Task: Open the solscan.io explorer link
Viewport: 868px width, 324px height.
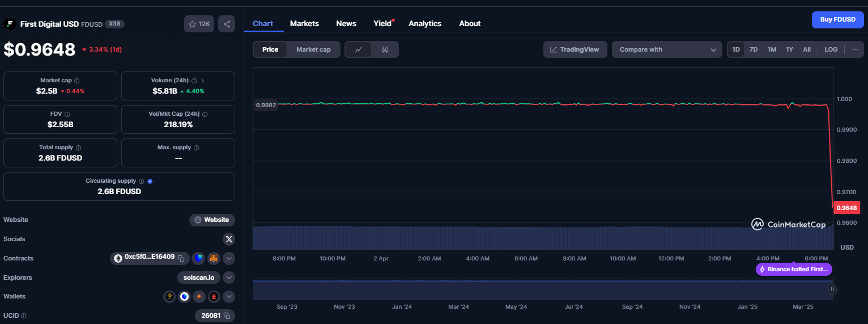Action: 198,277
